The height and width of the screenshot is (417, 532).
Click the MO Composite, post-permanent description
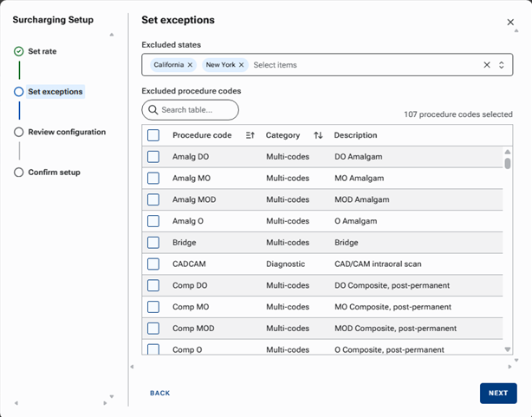(x=393, y=307)
